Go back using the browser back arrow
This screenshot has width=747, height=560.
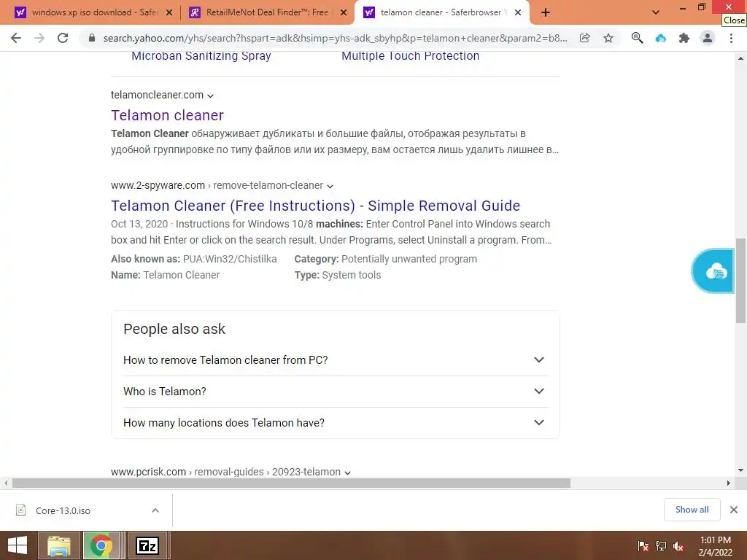click(16, 38)
